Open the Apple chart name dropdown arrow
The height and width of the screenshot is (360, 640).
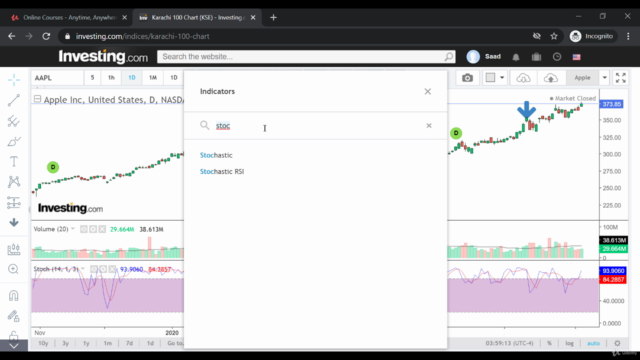[x=604, y=78]
